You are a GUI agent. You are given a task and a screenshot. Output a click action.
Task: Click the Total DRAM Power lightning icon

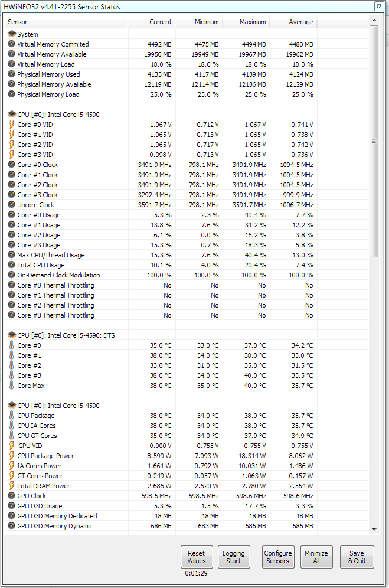point(12,486)
